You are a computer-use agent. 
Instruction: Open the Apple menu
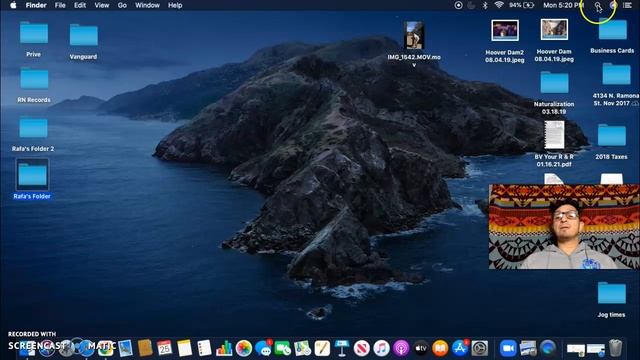click(13, 5)
